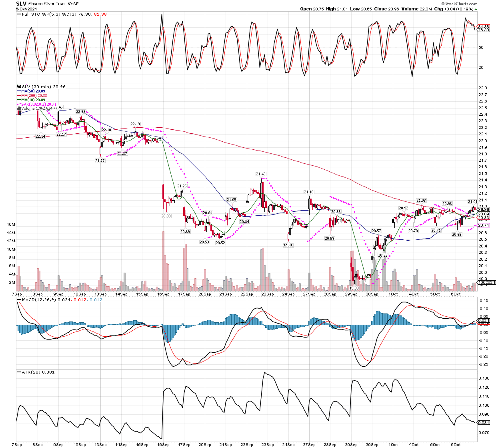Click the 76.30 stochastic value tag on the axis
The width and height of the screenshot is (496, 448).
(484, 30)
